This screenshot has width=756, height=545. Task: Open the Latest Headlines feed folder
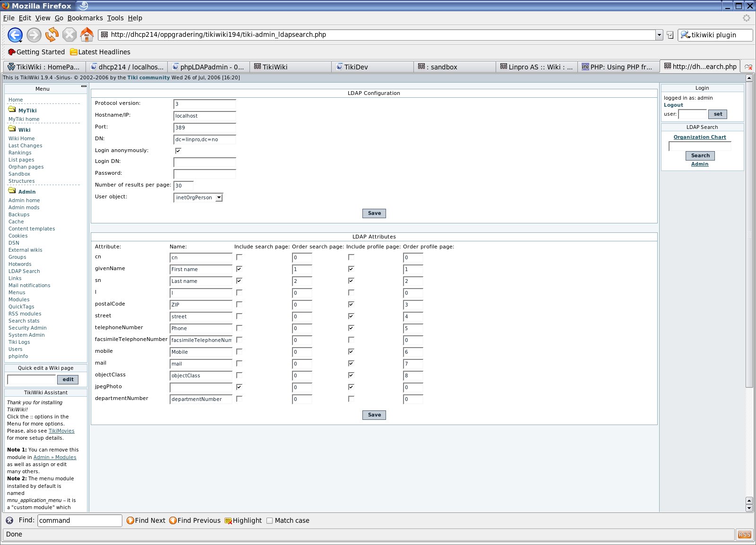pyautogui.click(x=100, y=52)
